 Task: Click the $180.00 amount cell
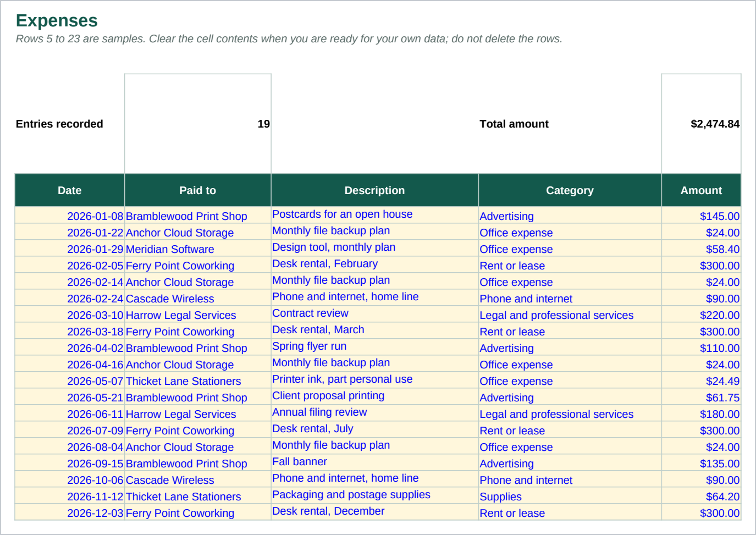coord(701,413)
